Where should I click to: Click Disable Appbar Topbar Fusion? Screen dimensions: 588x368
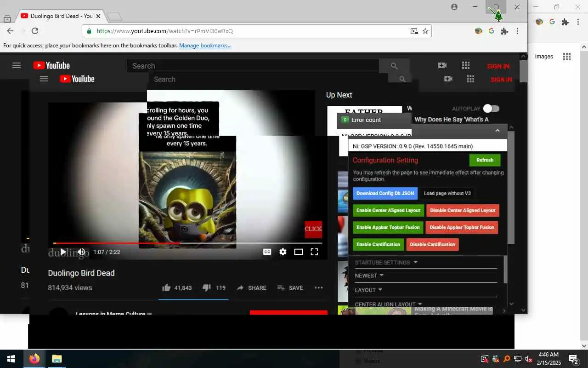pos(462,227)
